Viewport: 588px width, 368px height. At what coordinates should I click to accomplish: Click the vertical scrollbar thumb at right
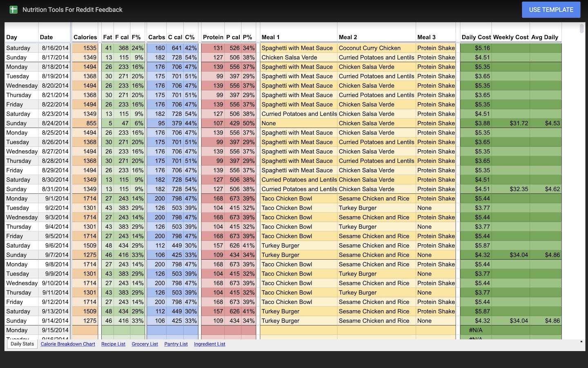(581, 28)
